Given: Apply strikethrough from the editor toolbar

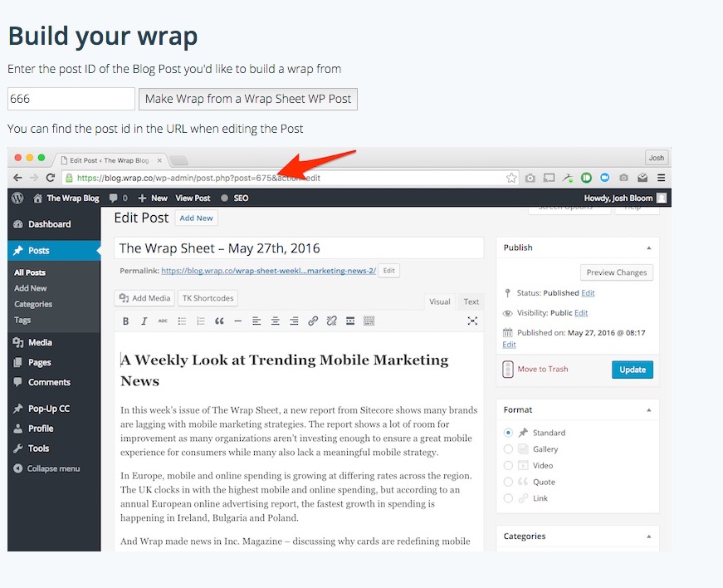Looking at the screenshot, I should 163,321.
